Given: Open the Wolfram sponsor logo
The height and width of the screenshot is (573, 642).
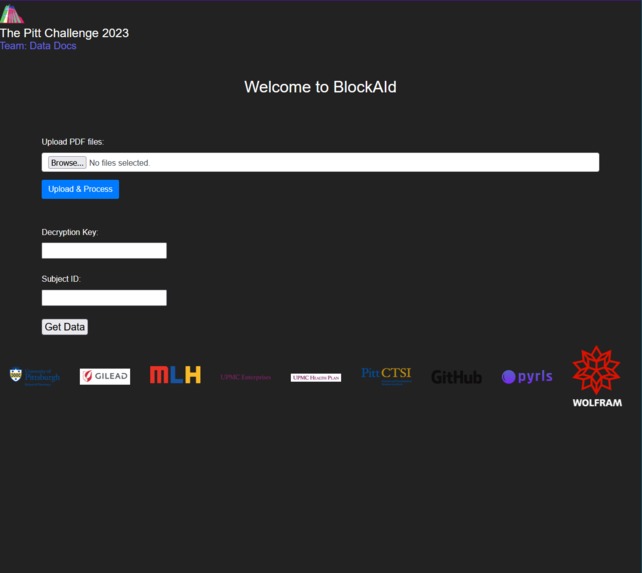Looking at the screenshot, I should pos(597,377).
